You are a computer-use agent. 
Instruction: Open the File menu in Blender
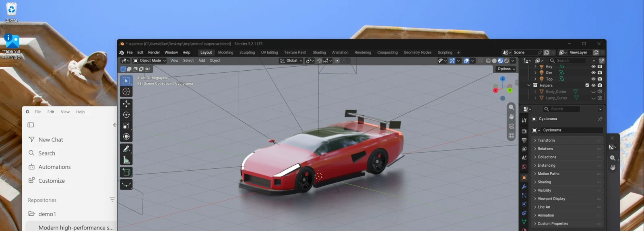click(130, 53)
